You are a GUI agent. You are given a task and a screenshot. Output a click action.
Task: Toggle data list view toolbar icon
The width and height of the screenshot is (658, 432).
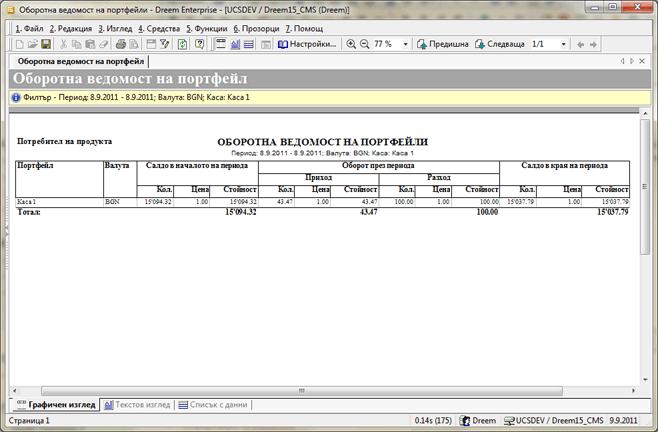click(248, 44)
